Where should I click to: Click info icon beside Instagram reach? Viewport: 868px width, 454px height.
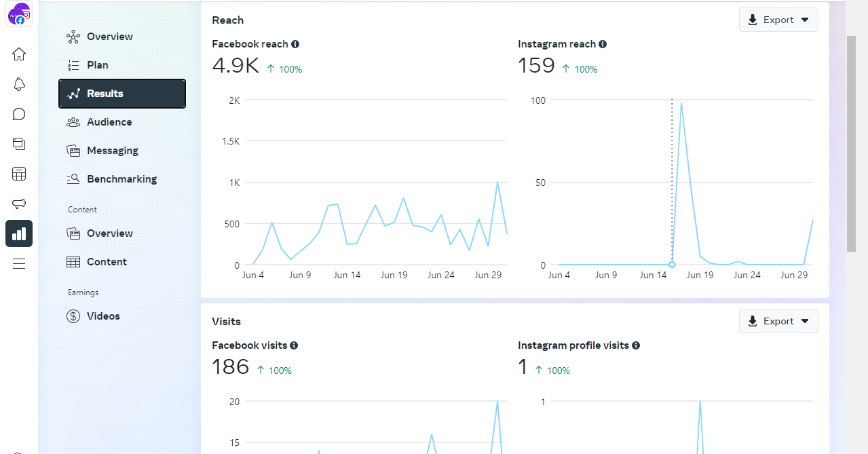603,44
